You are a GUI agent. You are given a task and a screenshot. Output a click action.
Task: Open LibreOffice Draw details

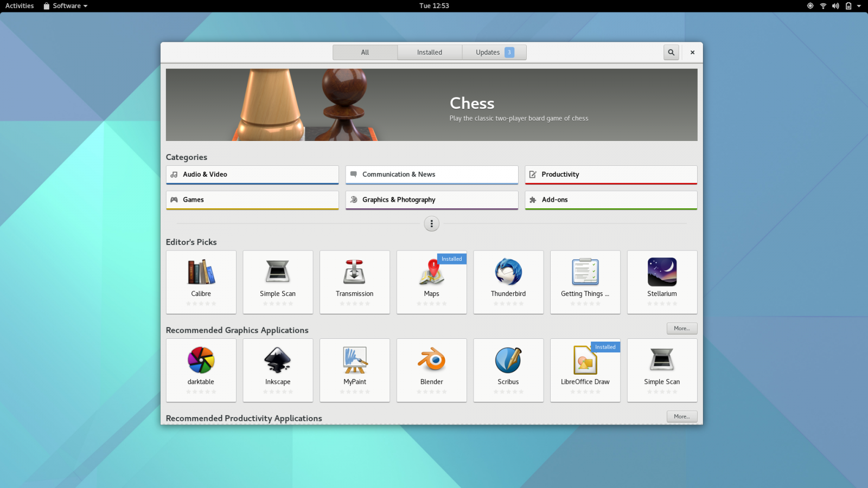click(x=585, y=370)
